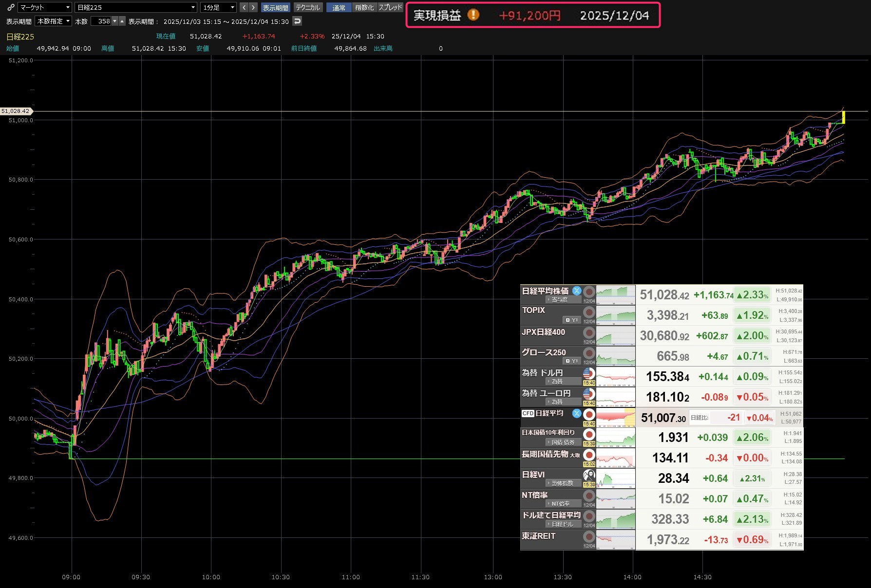871x588 pixels.
Task: Toggle the 表示期間 button in the toolbar
Action: pos(275,7)
